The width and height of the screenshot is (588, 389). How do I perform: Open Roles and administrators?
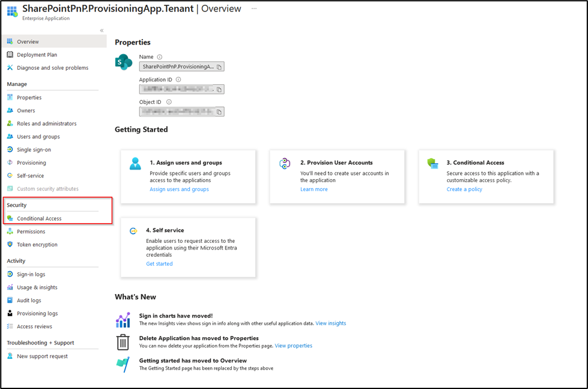click(46, 123)
